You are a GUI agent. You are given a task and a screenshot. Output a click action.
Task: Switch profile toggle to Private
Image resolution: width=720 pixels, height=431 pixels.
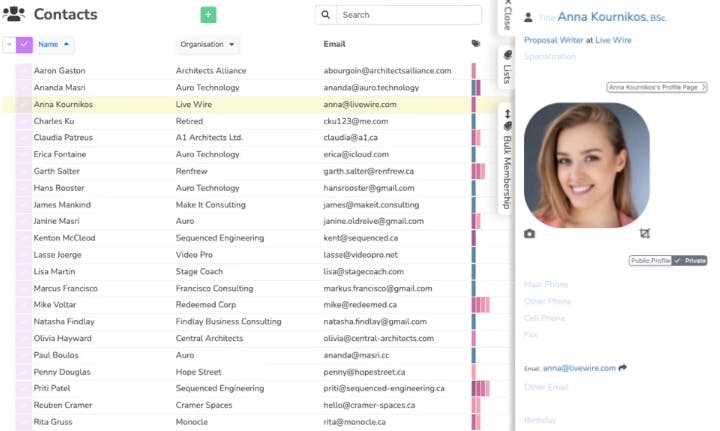coord(690,261)
